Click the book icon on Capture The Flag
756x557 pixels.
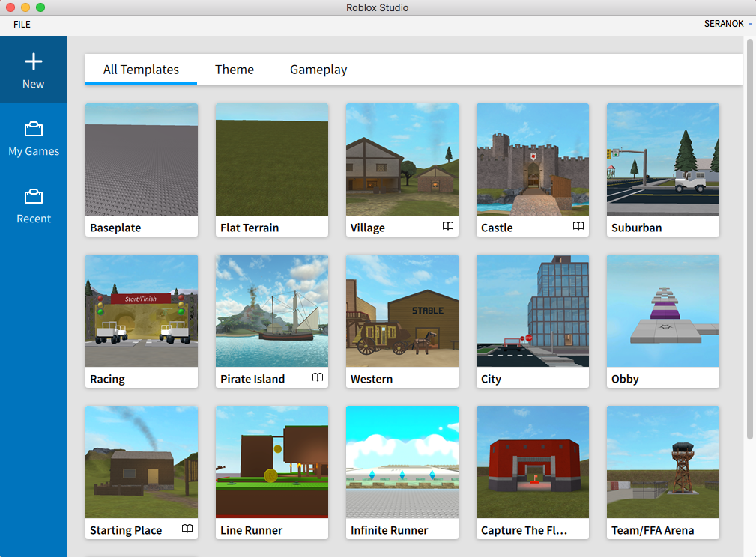578,529
